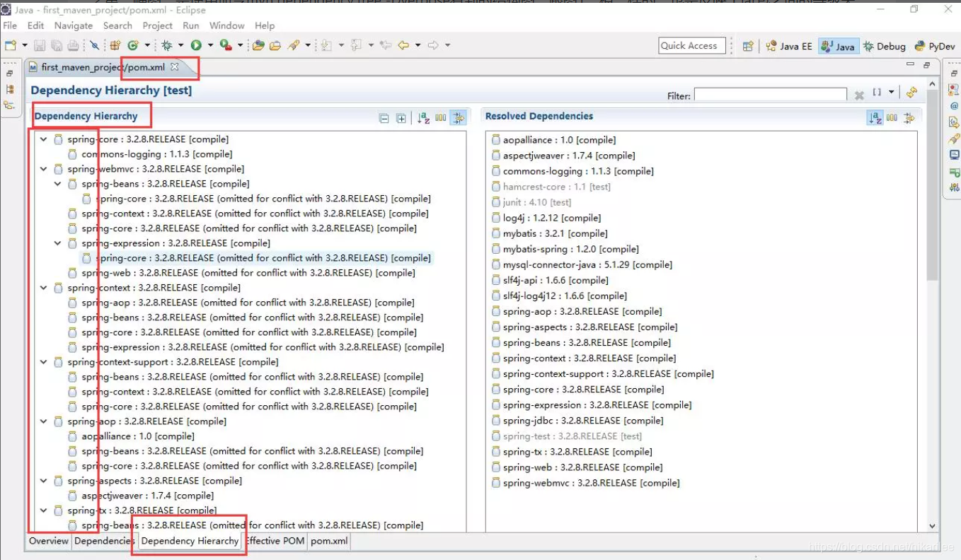
Task: Select mysql-connector-java : 5.1.29 entry
Action: [582, 264]
